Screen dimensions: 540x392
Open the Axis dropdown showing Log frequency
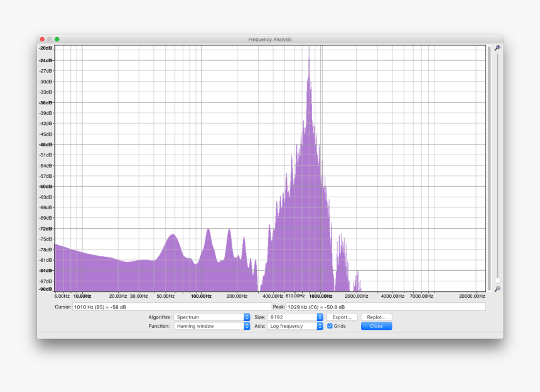pyautogui.click(x=295, y=326)
